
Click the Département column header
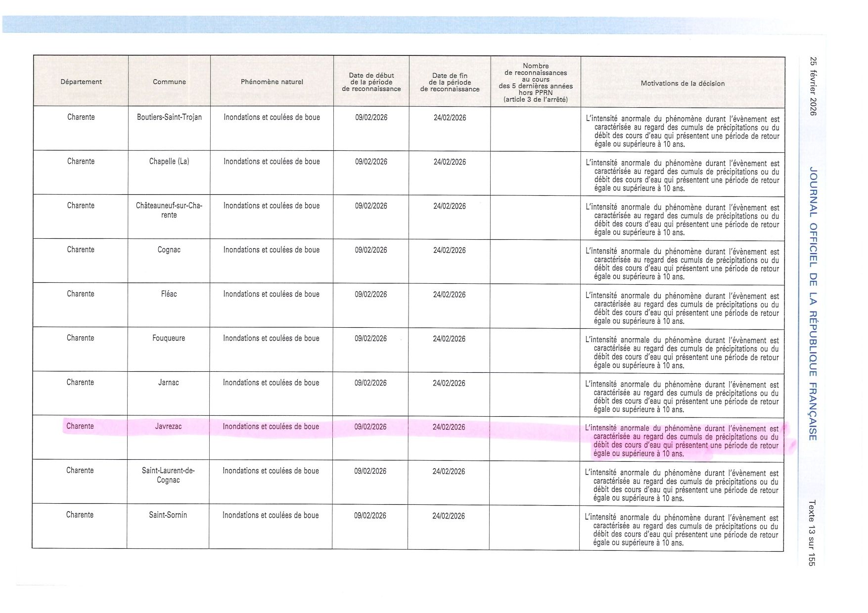tap(81, 82)
